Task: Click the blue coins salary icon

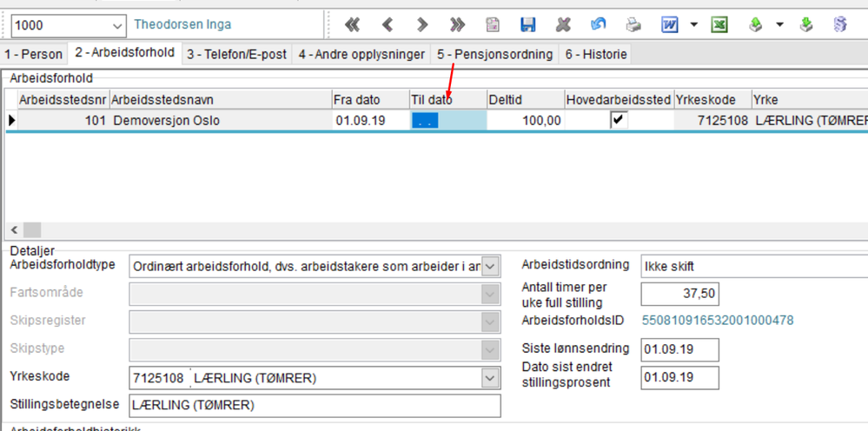Action: (840, 24)
